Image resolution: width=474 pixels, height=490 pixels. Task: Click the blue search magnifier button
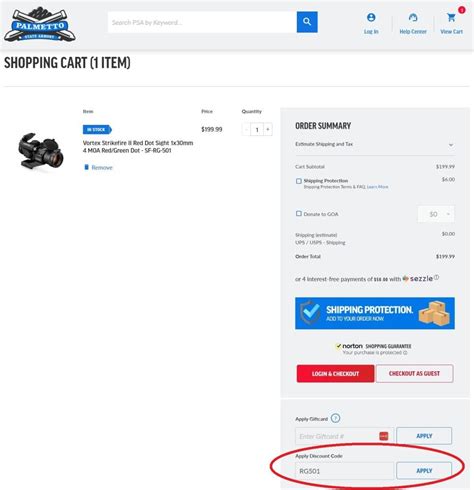(x=307, y=22)
